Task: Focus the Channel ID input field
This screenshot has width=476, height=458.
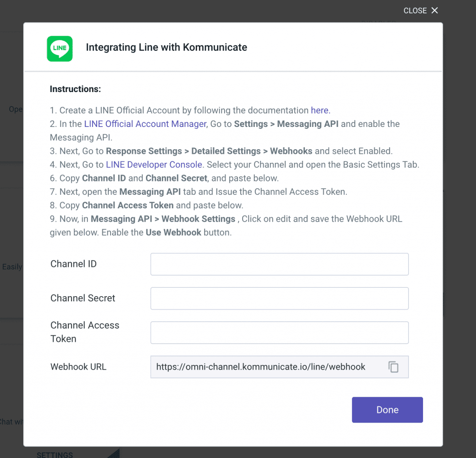Action: (279, 264)
